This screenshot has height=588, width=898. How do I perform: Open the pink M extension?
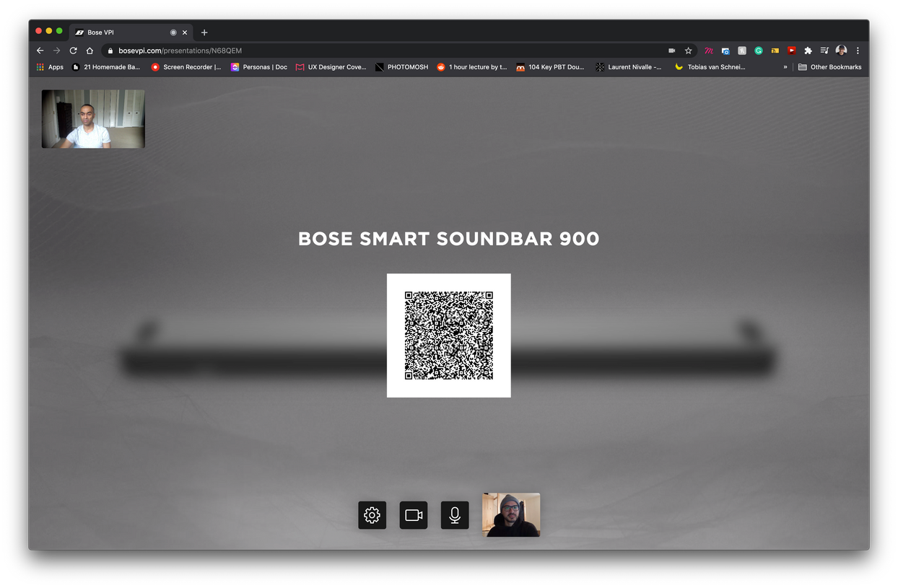point(709,51)
